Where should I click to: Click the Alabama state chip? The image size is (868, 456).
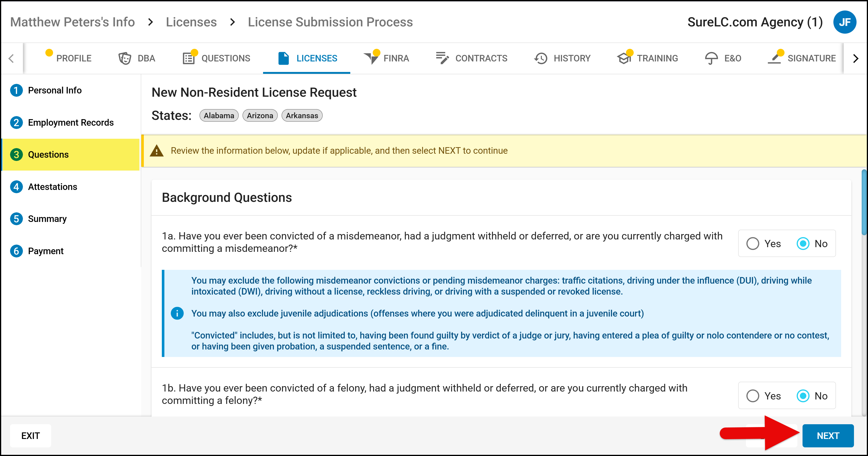point(219,115)
